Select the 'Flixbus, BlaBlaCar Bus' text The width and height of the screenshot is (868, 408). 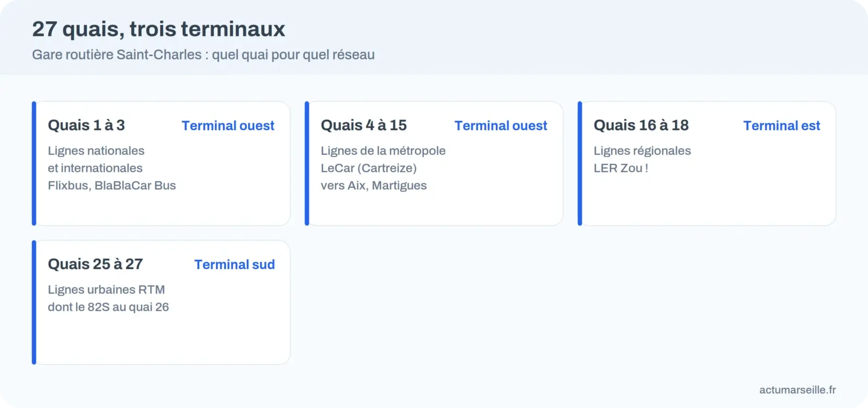(x=112, y=186)
